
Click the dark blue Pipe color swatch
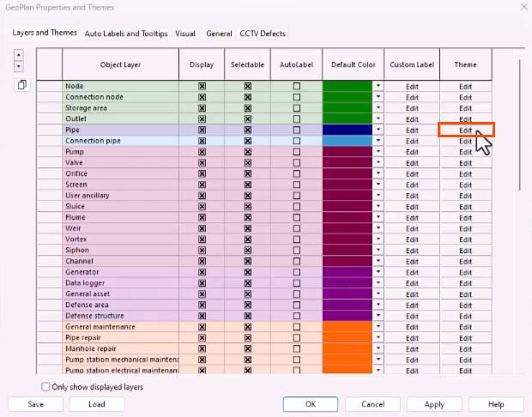coord(348,130)
